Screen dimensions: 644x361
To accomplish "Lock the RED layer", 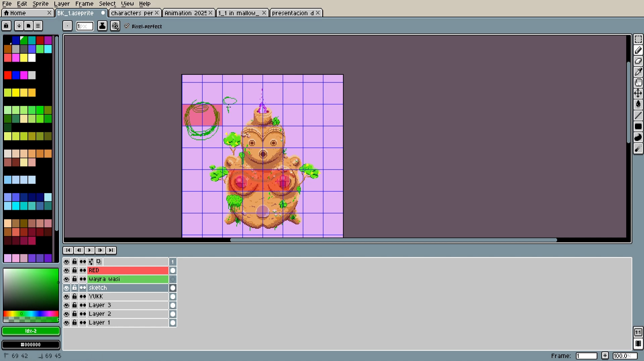I will click(75, 270).
